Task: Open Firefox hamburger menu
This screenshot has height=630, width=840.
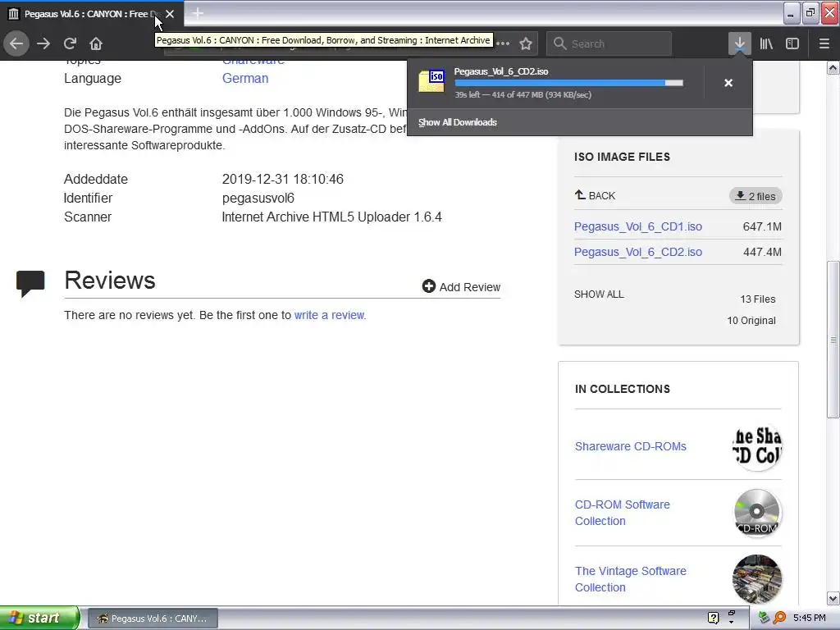Action: [824, 43]
